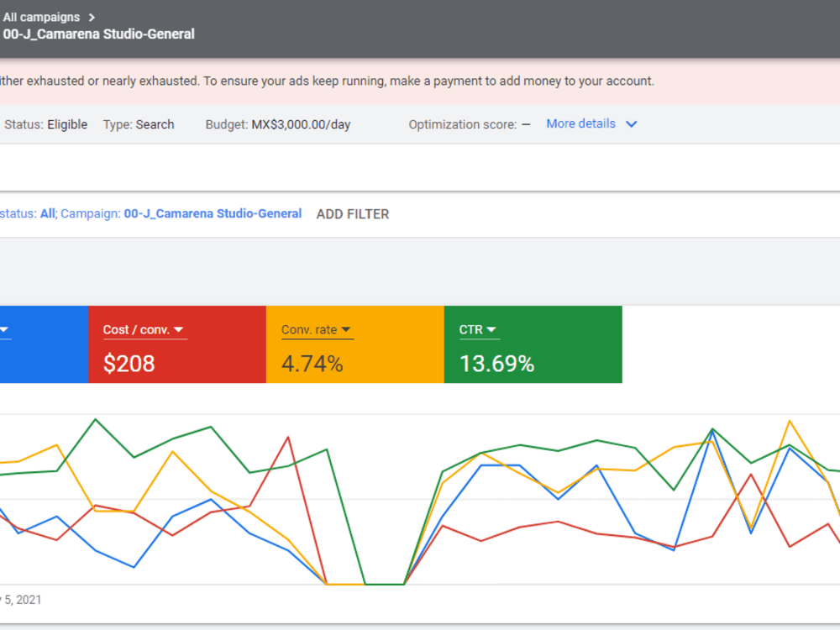Image resolution: width=840 pixels, height=630 pixels.
Task: Open the Cost / conv. metric dropdown
Action: [x=144, y=330]
